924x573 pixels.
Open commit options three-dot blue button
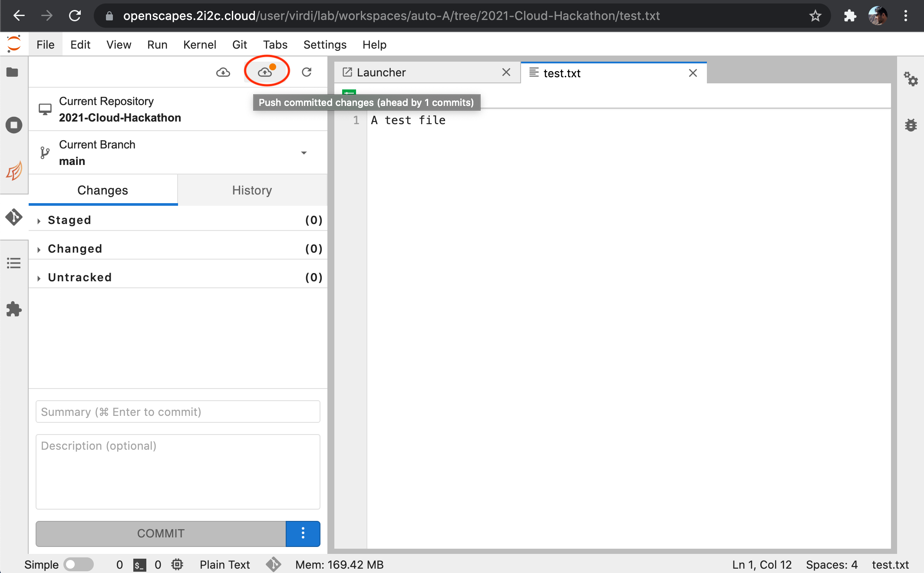[x=303, y=533]
